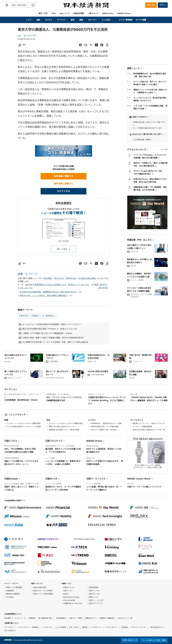Click the blue ログインする button

click(63, 191)
